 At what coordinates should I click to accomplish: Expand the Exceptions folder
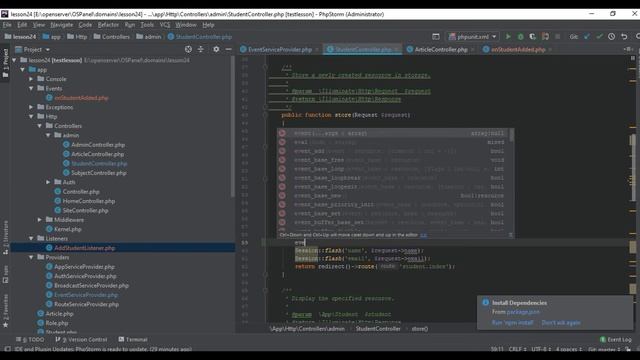pyautogui.click(x=31, y=107)
